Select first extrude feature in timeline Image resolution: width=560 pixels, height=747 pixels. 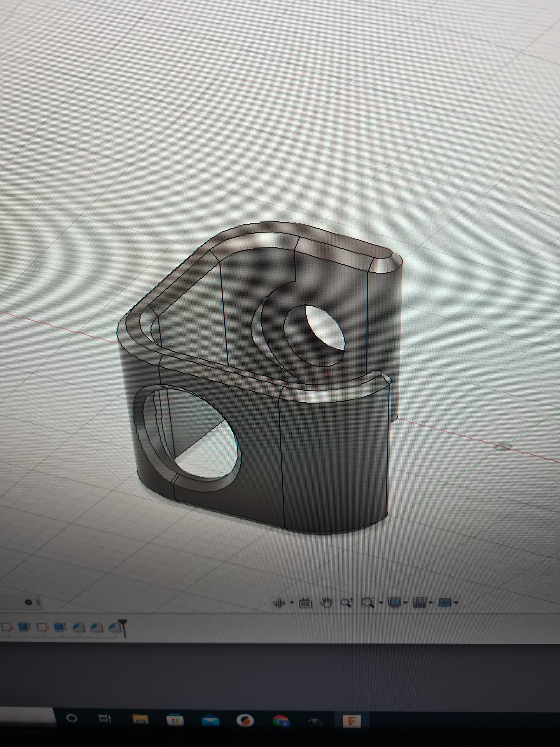(24, 627)
